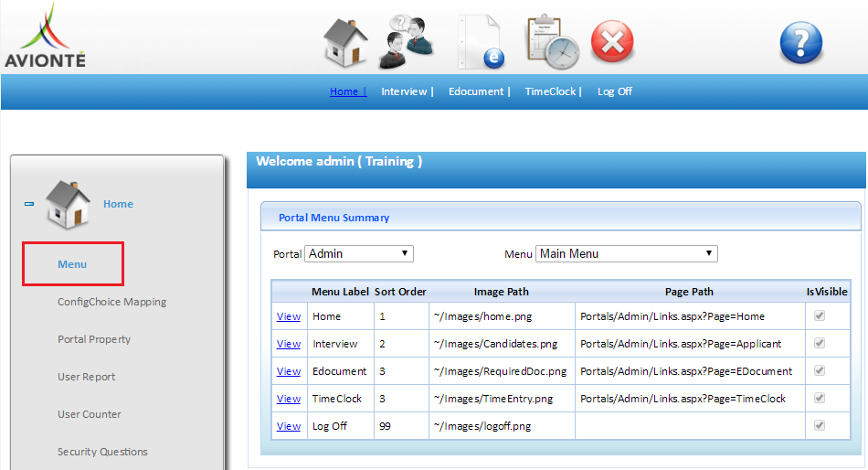Click the ~/Images/logoff.png cell
Viewport: 868px width, 470px height.
pos(503,426)
